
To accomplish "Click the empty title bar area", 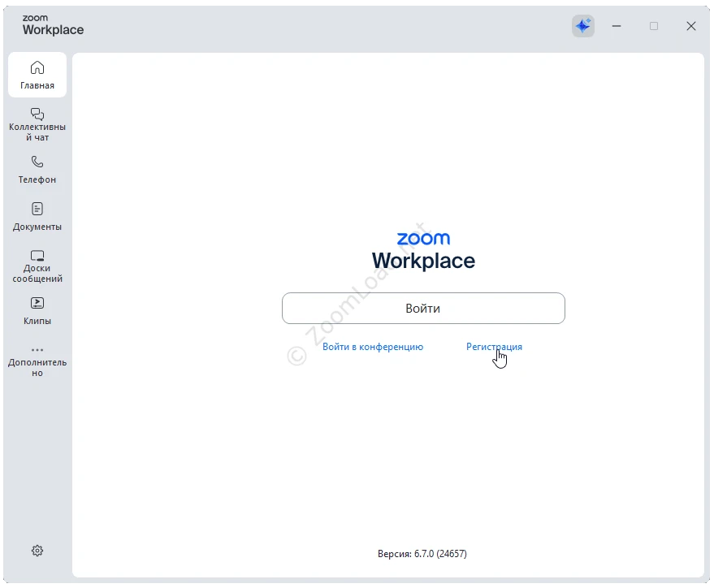I will tap(325, 26).
